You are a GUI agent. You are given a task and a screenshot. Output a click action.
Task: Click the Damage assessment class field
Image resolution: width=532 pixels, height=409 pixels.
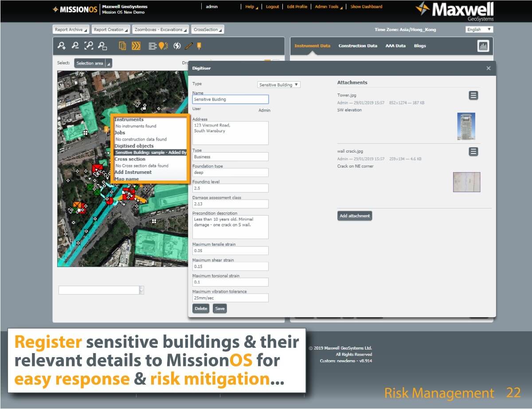231,204
